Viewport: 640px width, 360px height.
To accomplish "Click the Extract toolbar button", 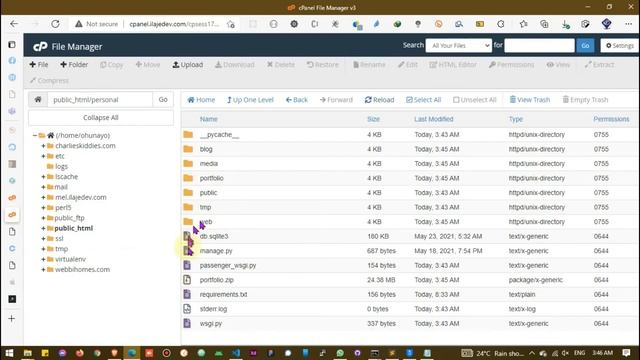I will 599,64.
